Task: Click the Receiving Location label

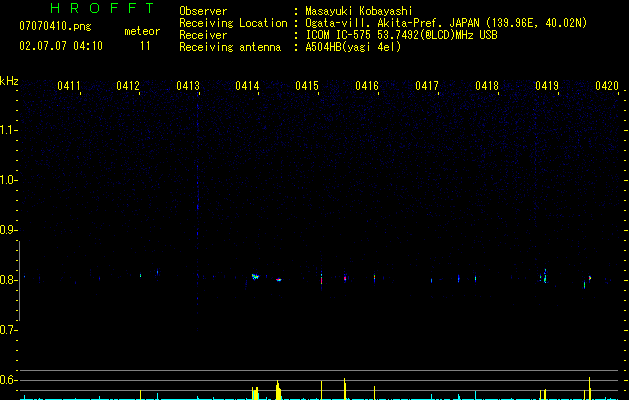Action: (233, 23)
